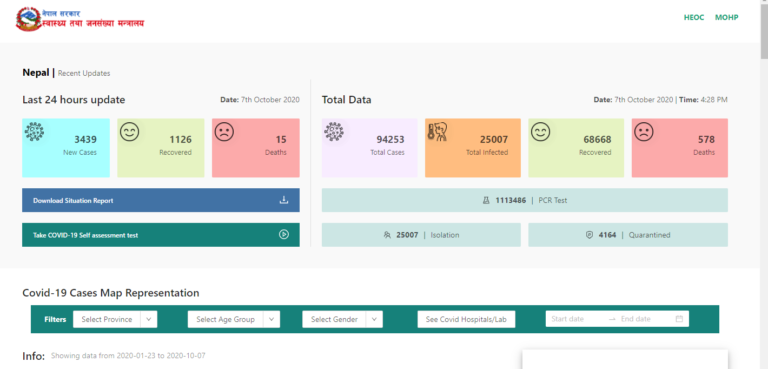Image resolution: width=768 pixels, height=369 pixels.
Task: Click the 'Time: 4:28 PM' text
Action: coord(703,99)
